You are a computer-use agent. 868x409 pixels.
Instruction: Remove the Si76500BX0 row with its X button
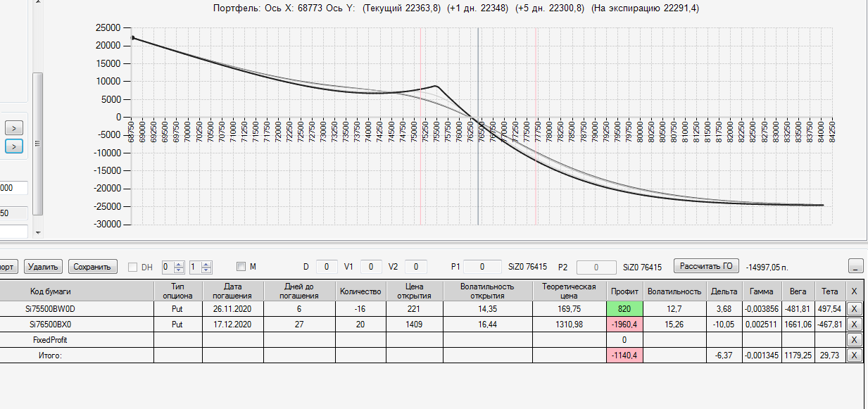[x=854, y=324]
